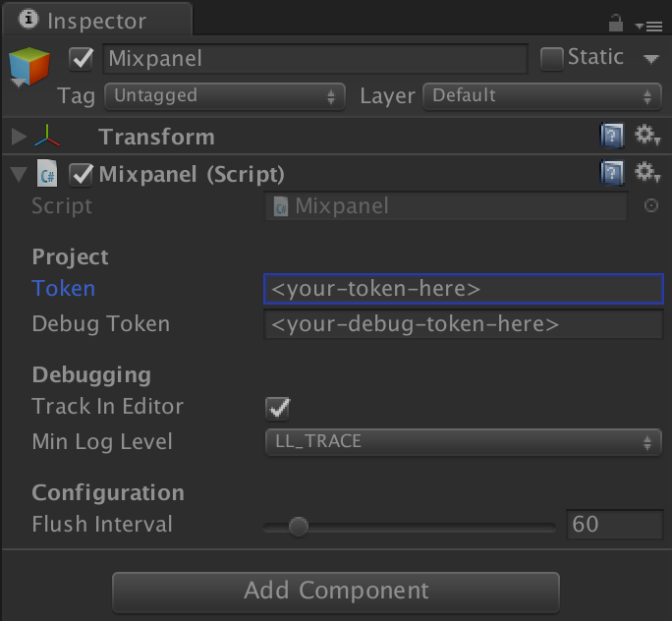Viewport: 672px width, 621px height.
Task: Toggle the Mixpanel (Script) enabled checkbox
Action: [83, 175]
